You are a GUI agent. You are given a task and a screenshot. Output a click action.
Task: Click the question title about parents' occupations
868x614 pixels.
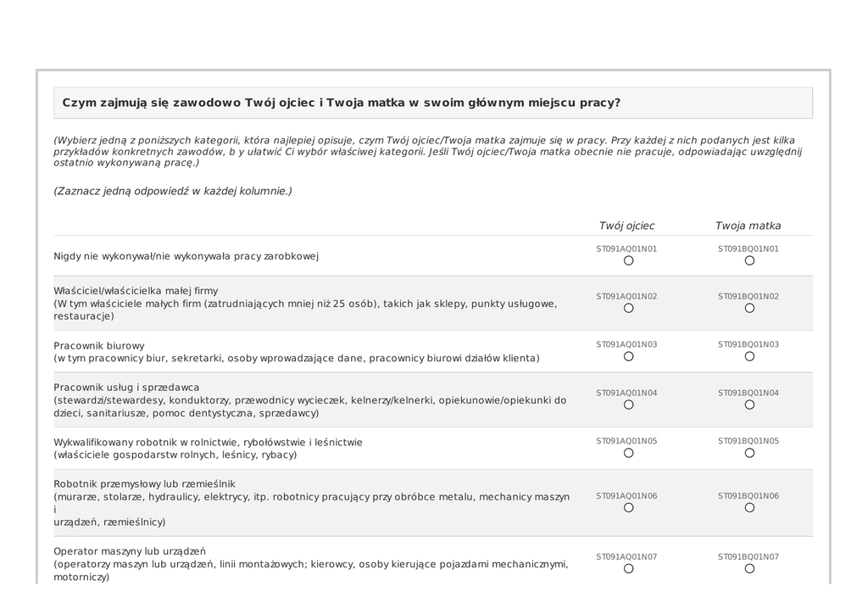tap(341, 103)
